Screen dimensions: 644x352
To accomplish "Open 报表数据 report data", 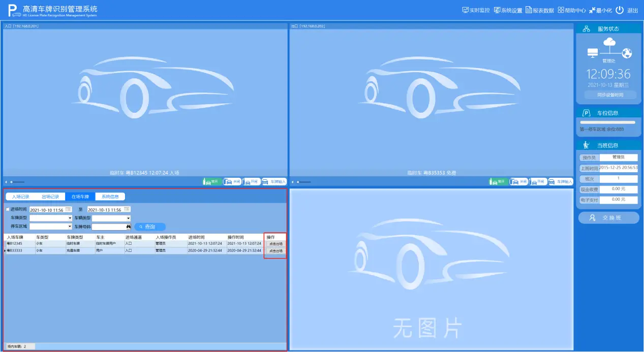I will [540, 10].
